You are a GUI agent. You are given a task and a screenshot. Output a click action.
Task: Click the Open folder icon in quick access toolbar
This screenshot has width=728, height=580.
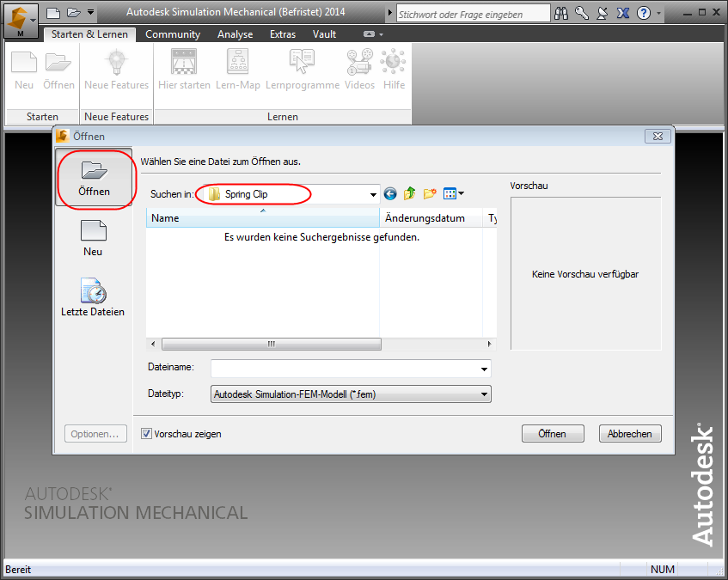(x=74, y=13)
